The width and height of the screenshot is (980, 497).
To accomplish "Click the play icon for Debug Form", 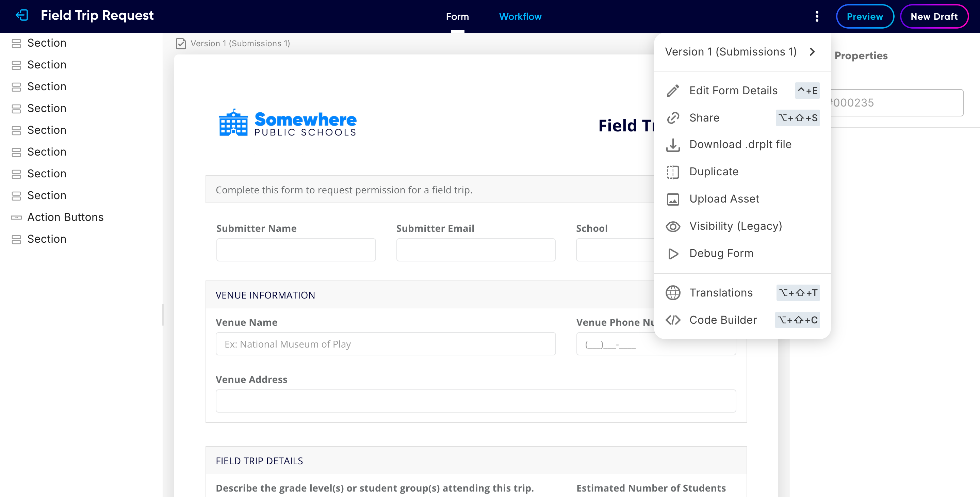I will (x=673, y=254).
